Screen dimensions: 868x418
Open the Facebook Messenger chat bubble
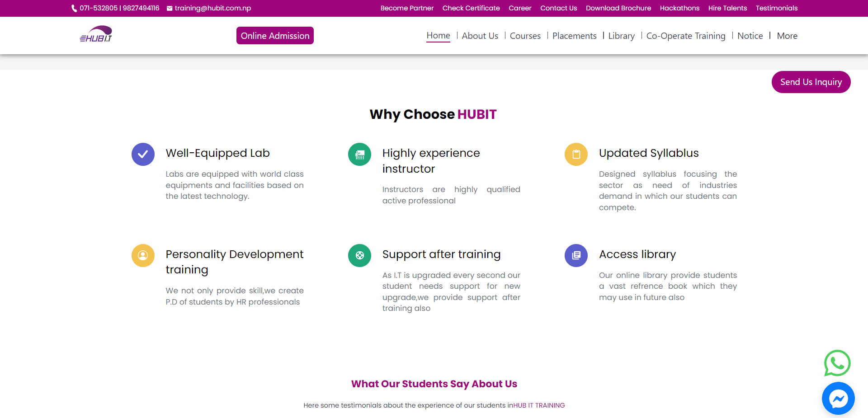click(x=838, y=399)
